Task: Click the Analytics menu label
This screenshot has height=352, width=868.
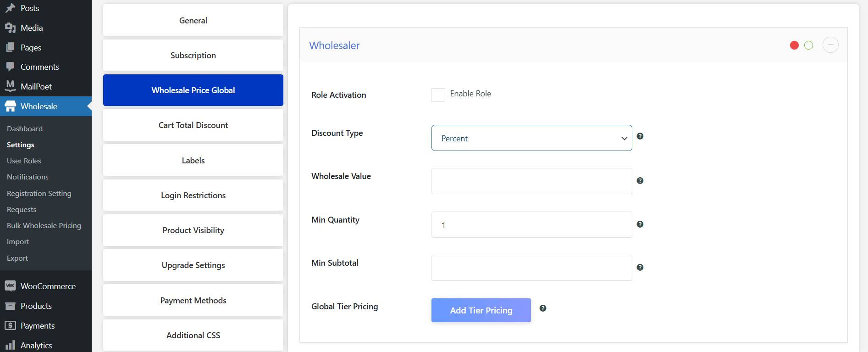Action: [x=36, y=345]
